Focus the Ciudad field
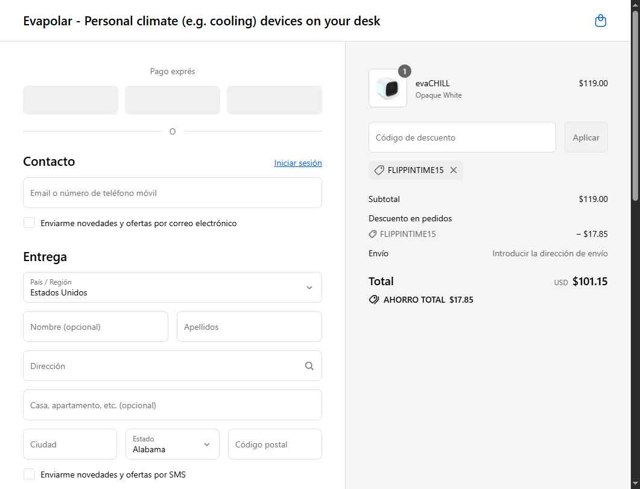The height and width of the screenshot is (489, 640). tap(70, 444)
